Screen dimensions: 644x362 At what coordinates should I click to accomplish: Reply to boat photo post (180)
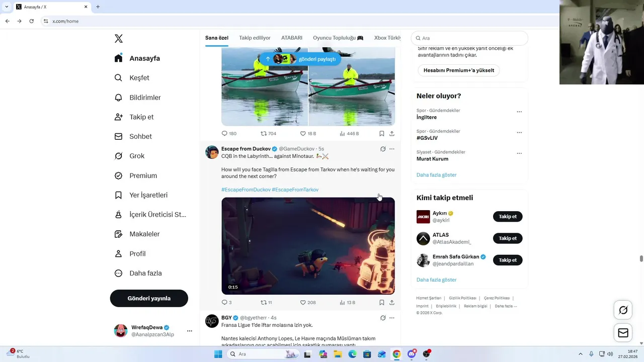tap(229, 134)
